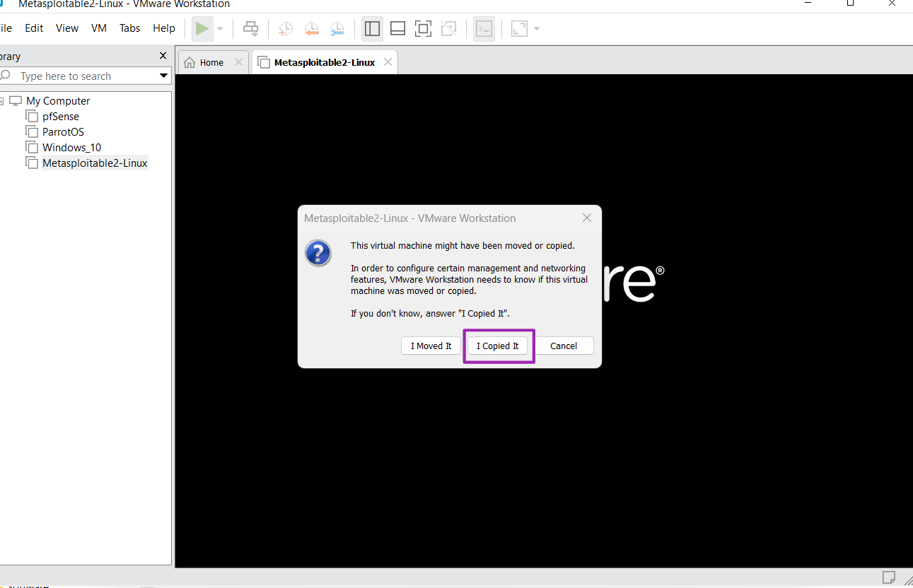This screenshot has height=588, width=913.
Task: Click the I Copied It button
Action: (x=498, y=346)
